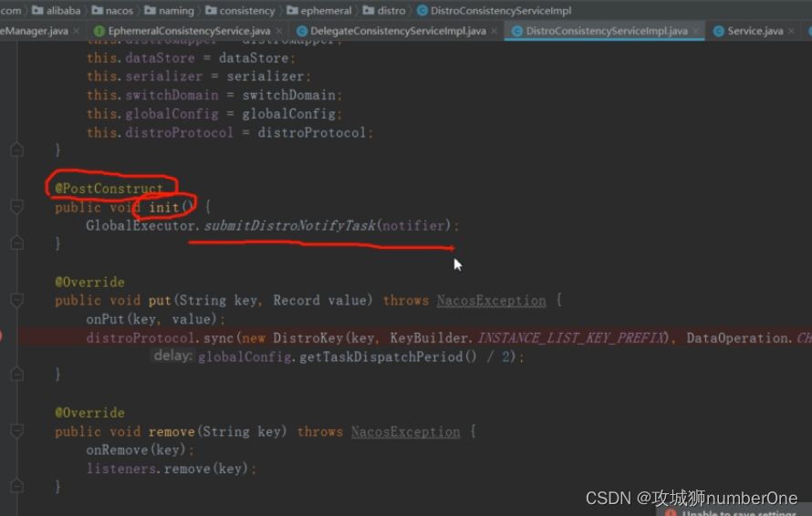Click listeners.remove(key) statement
Image resolution: width=812 pixels, height=516 pixels.
(x=171, y=469)
